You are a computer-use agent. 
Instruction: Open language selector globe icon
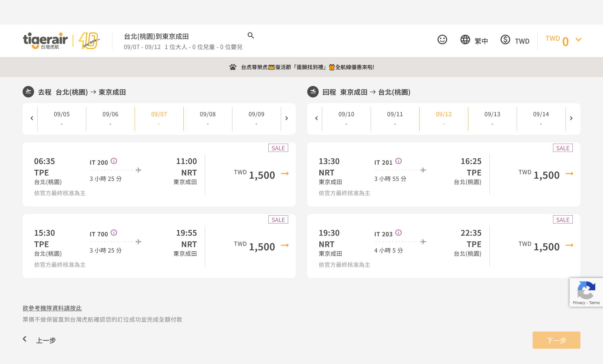point(465,40)
